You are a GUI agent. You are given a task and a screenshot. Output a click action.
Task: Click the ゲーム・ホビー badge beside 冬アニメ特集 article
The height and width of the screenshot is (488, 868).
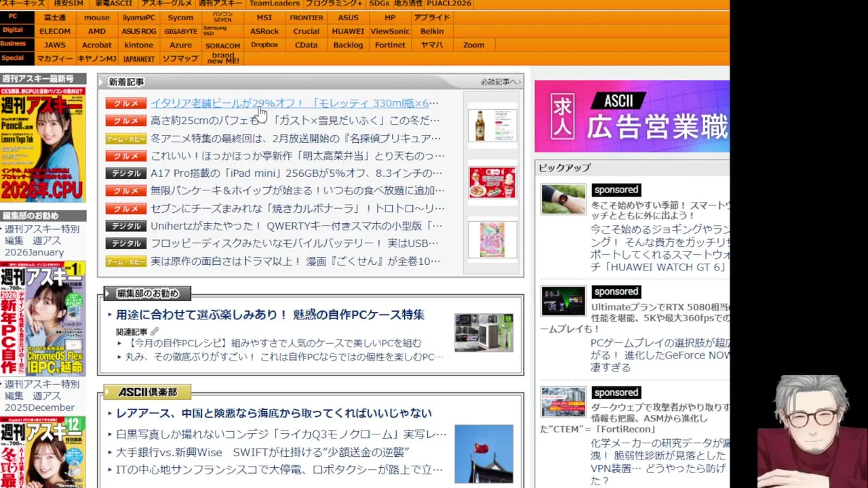click(126, 138)
